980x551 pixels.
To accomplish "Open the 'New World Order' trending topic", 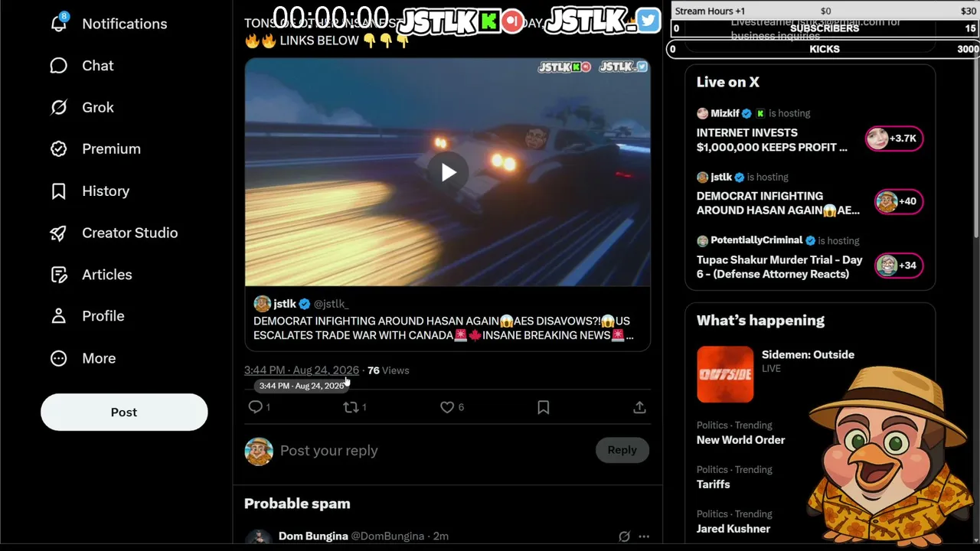I will tap(740, 440).
